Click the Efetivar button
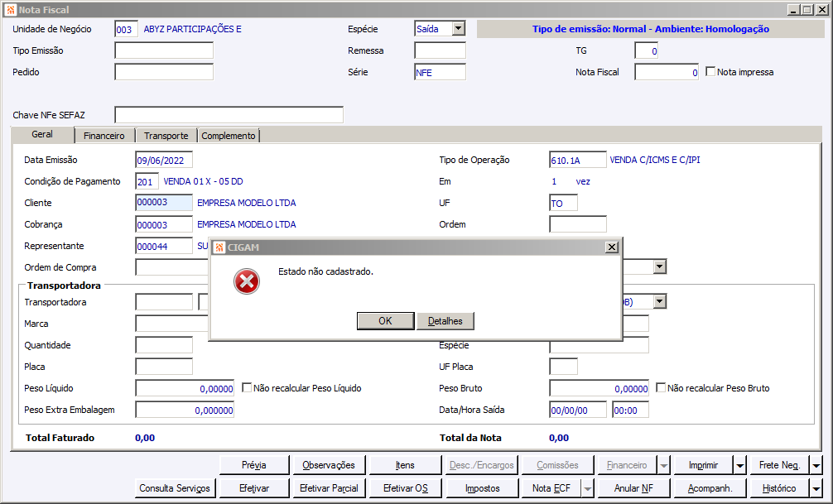The height and width of the screenshot is (504, 833). (254, 488)
